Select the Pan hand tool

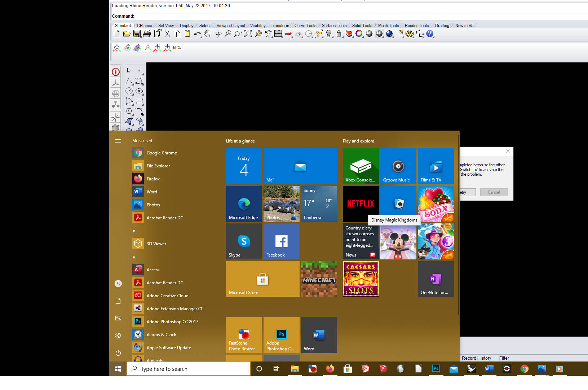207,34
